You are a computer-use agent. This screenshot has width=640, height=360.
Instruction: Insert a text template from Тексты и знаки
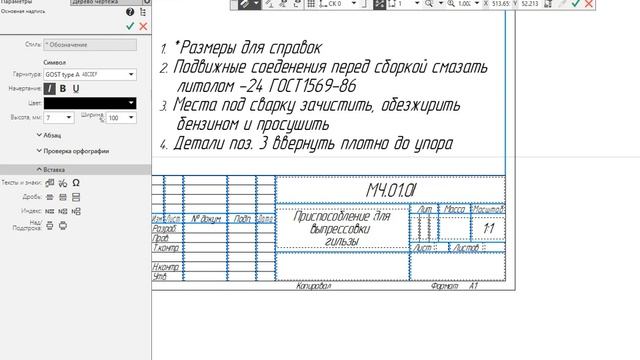(x=49, y=183)
